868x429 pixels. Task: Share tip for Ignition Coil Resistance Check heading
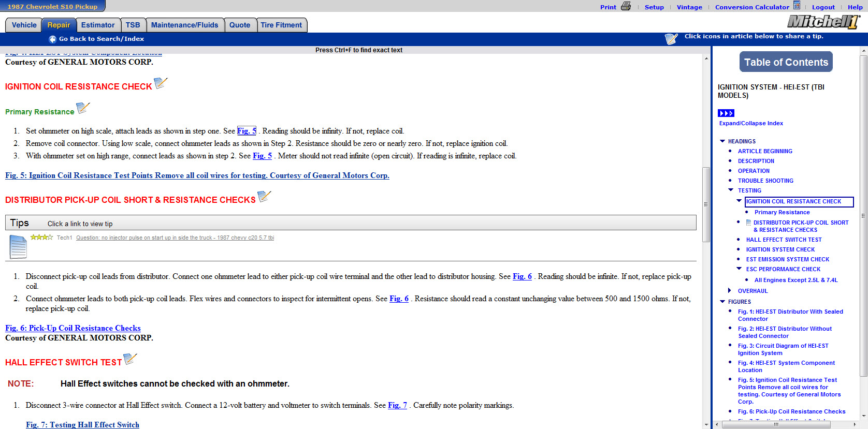161,83
